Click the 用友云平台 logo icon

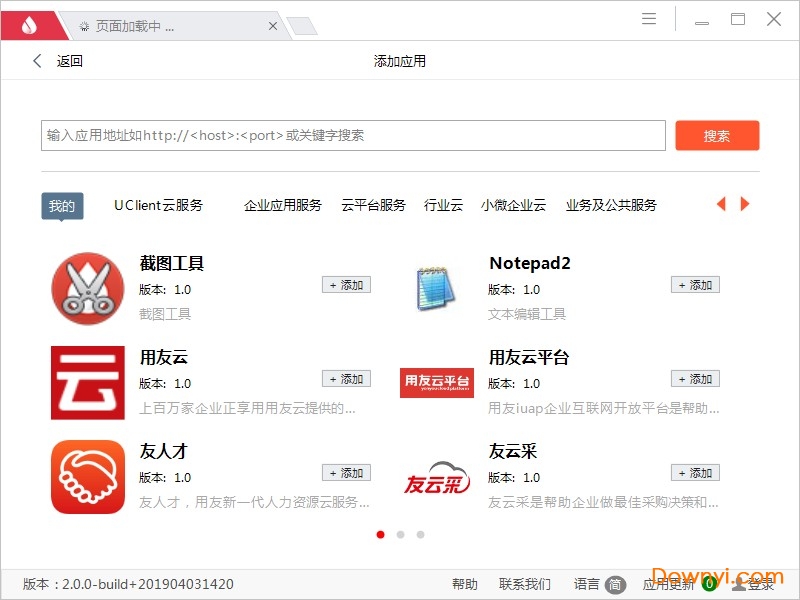click(x=436, y=382)
